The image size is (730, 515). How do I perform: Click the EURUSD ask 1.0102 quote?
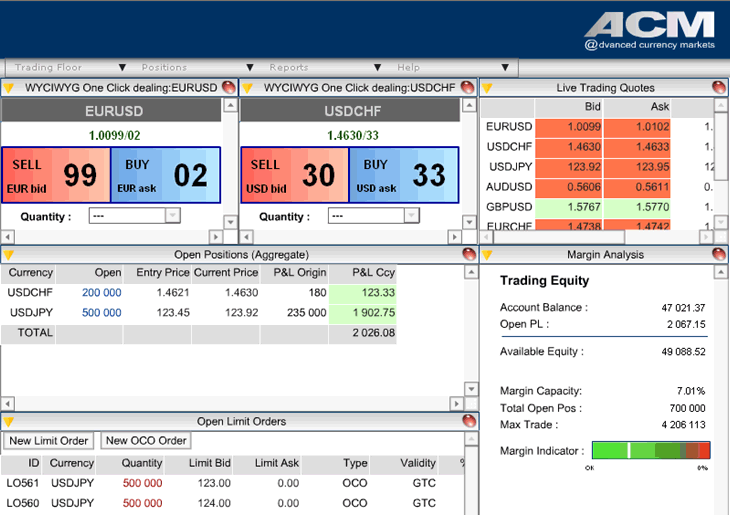tap(637, 127)
